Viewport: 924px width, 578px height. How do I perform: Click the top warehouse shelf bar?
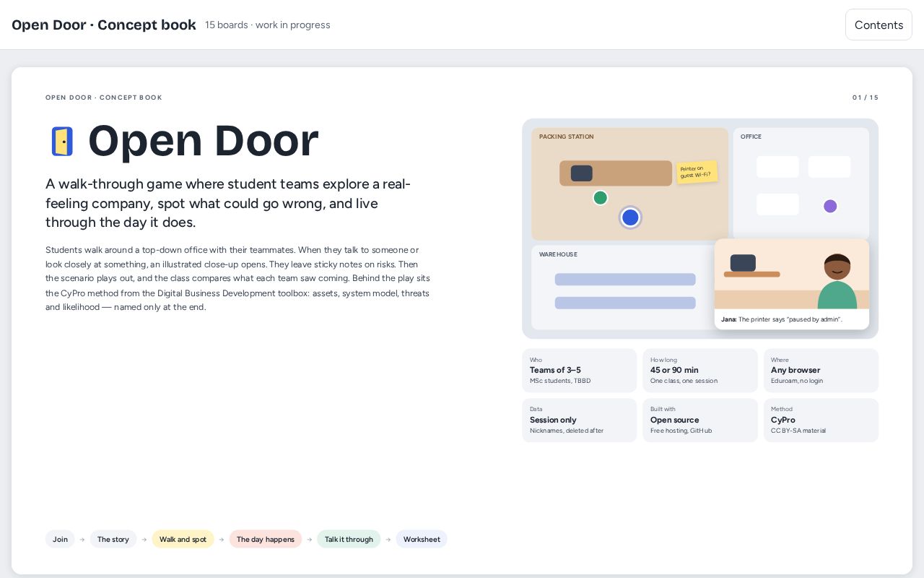tap(625, 280)
